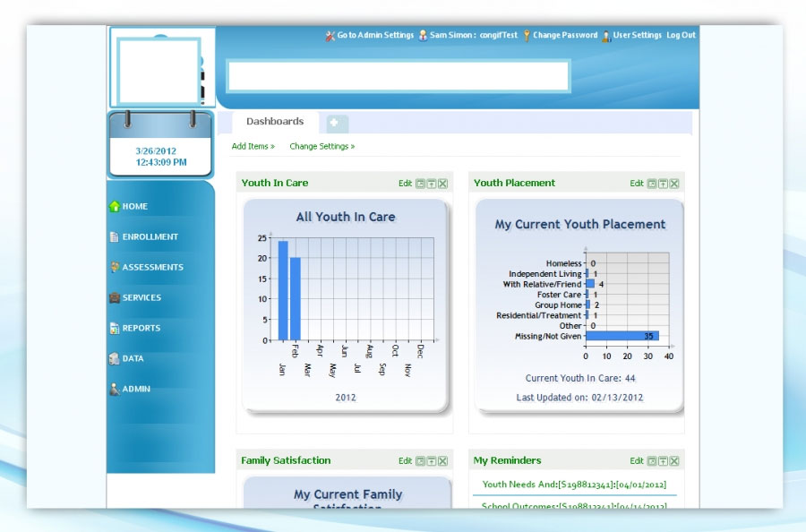This screenshot has width=806, height=532.
Task: Click the Missing/Not Given bar showing 35
Action: [x=622, y=336]
